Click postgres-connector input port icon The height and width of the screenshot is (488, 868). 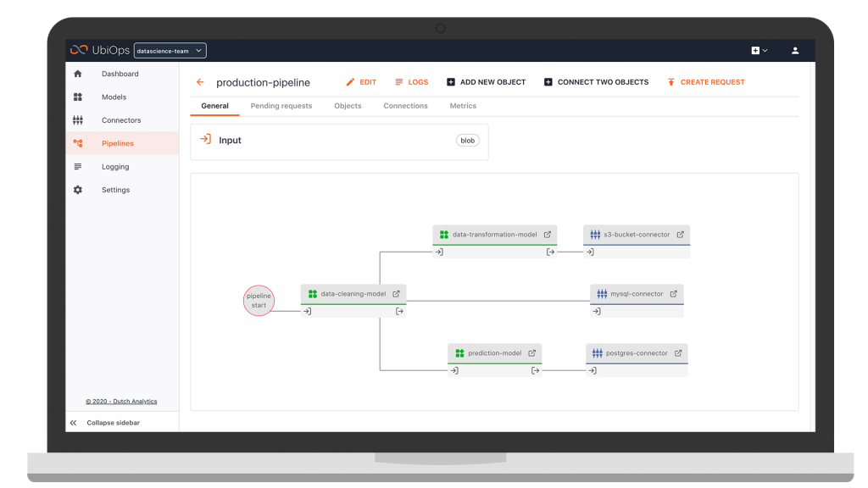pos(593,371)
